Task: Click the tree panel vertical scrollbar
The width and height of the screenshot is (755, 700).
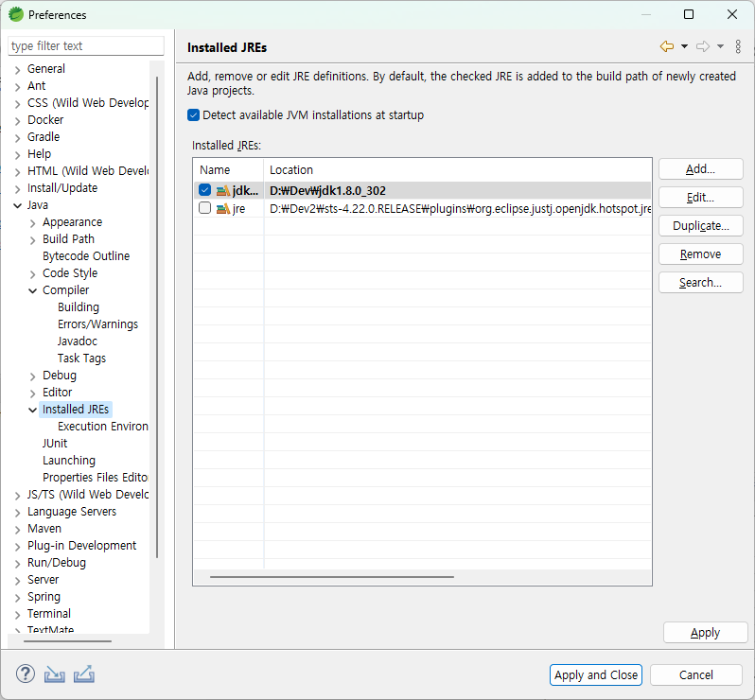Action: tap(157, 317)
